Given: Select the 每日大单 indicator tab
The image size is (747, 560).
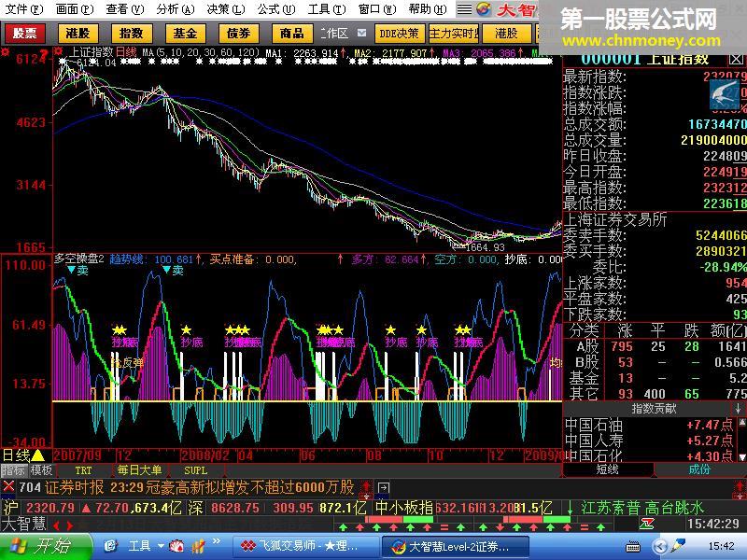Looking at the screenshot, I should (x=139, y=470).
